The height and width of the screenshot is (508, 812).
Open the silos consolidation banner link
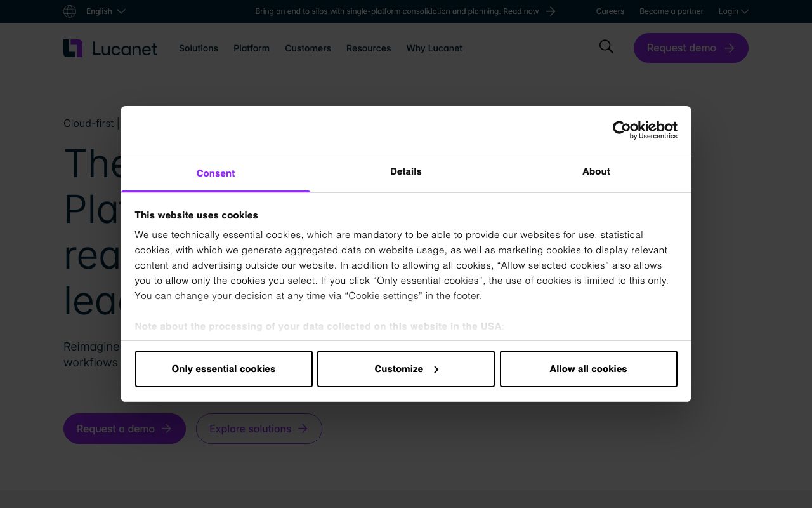[x=405, y=11]
